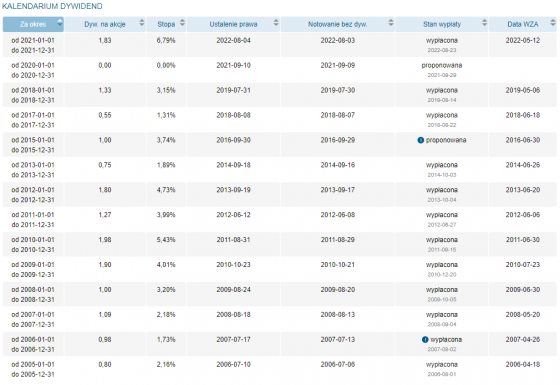Image resolution: width=560 pixels, height=385 pixels.
Task: Click sort arrows beside Stan wypłaty
Action: click(x=484, y=24)
